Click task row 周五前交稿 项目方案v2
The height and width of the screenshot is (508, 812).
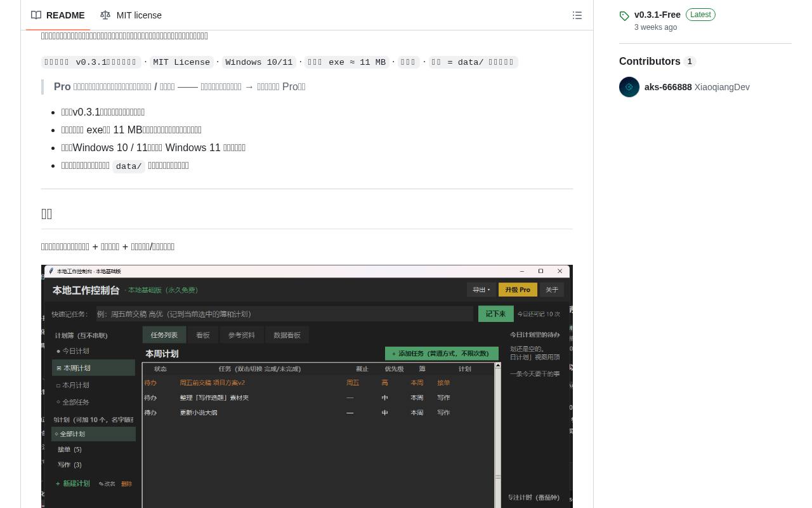point(318,383)
